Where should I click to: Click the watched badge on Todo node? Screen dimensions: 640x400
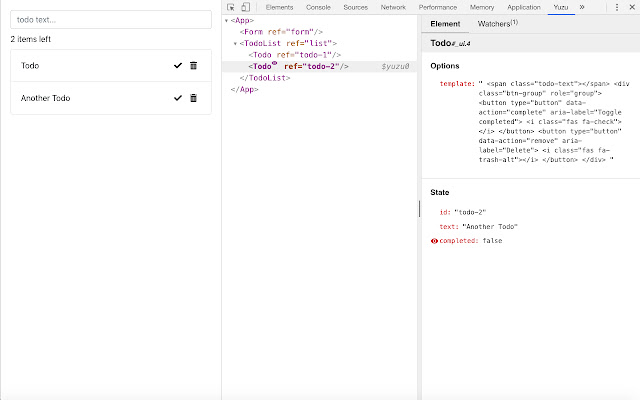click(x=274, y=64)
